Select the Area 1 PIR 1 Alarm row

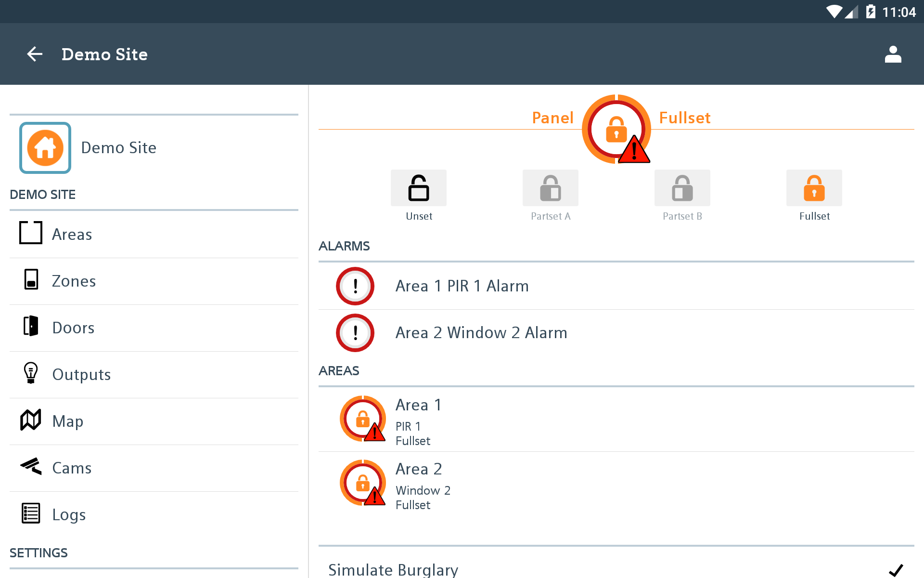(616, 286)
